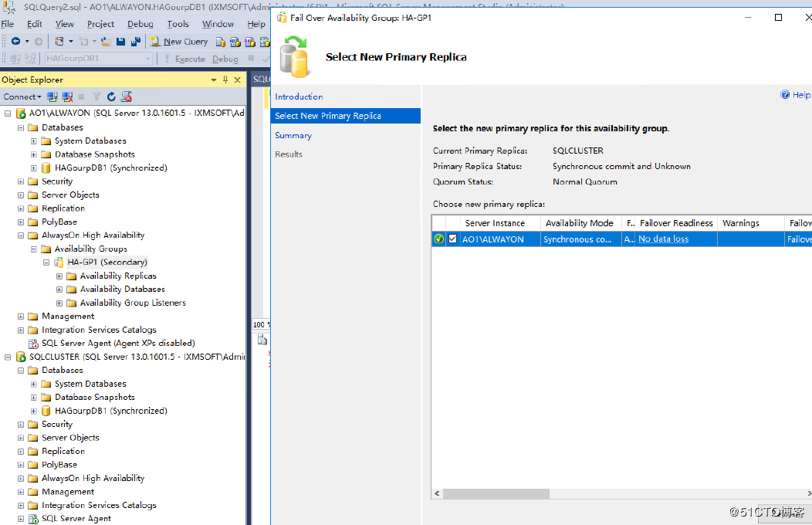The image size is (812, 525).
Task: Open the Edit menu
Action: tap(34, 24)
